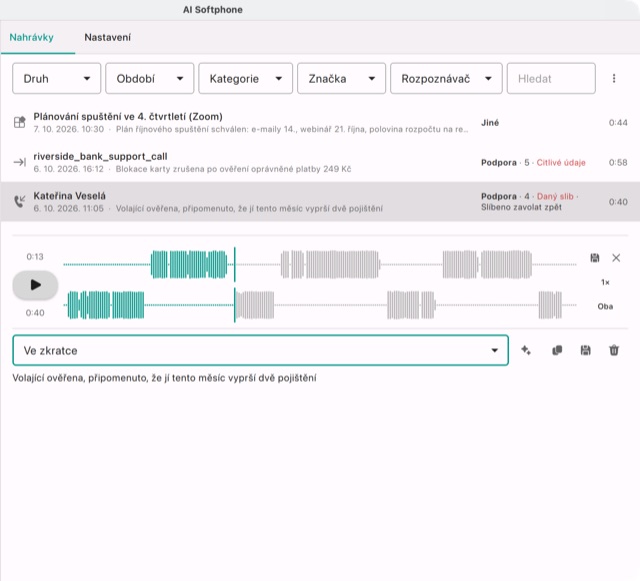The image size is (640, 581).
Task: Click the meeting icon of Zoom recording
Action: [20, 122]
